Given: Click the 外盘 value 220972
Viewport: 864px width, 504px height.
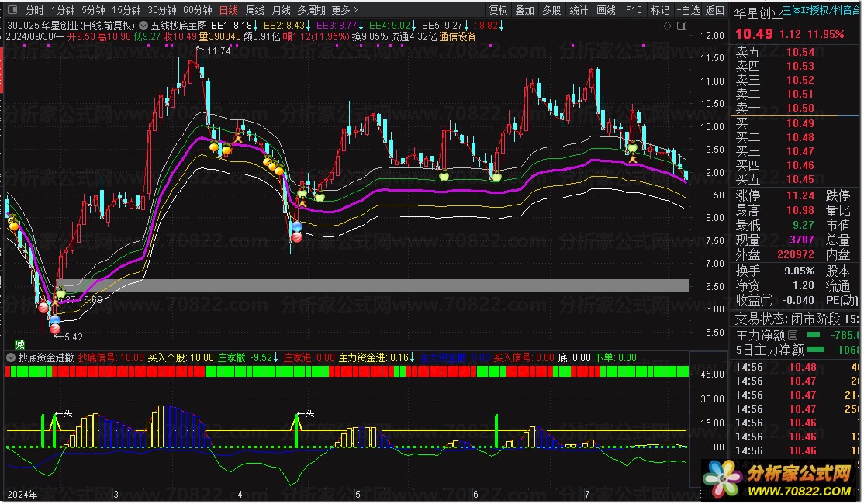Looking at the screenshot, I should (x=796, y=254).
